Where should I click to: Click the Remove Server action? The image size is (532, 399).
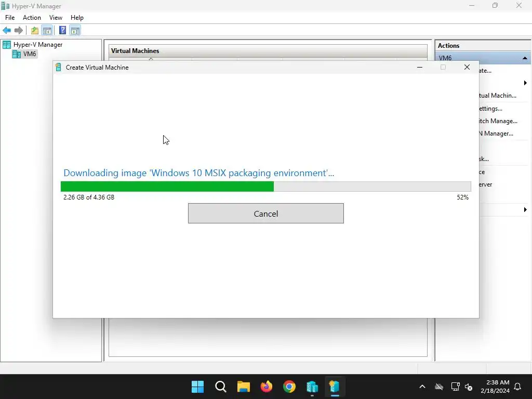tap(486, 184)
